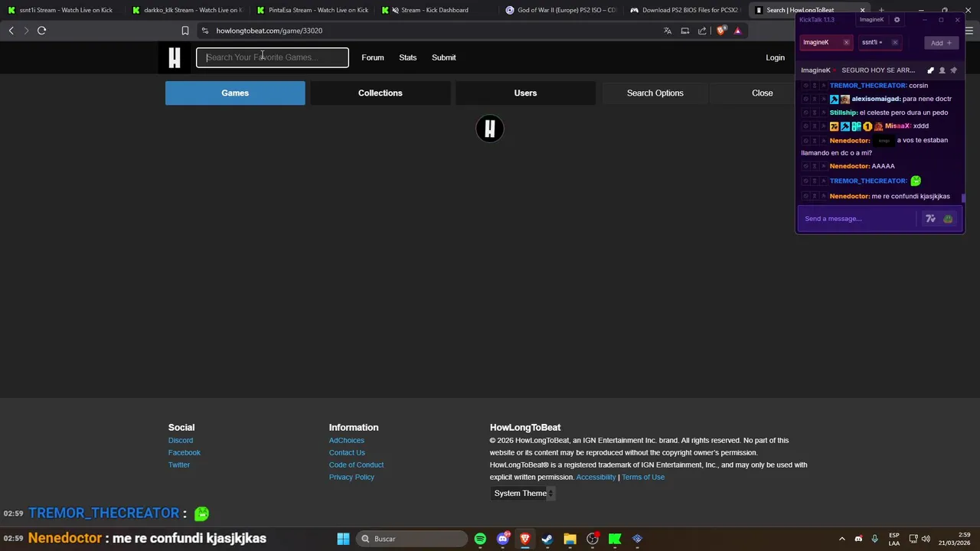The image size is (980, 551).
Task: Open the Forum menu item
Action: click(x=373, y=57)
